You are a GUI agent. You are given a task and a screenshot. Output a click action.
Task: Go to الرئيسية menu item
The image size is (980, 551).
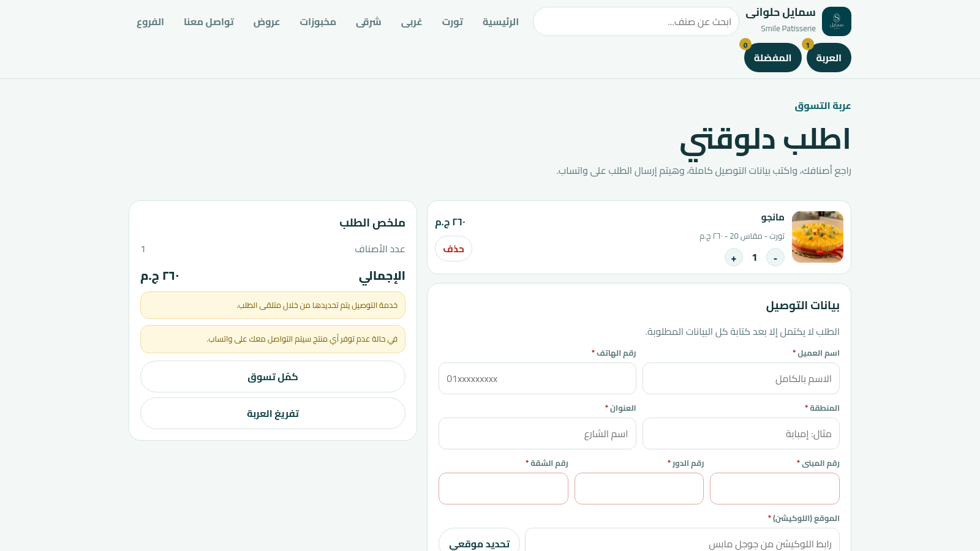500,22
